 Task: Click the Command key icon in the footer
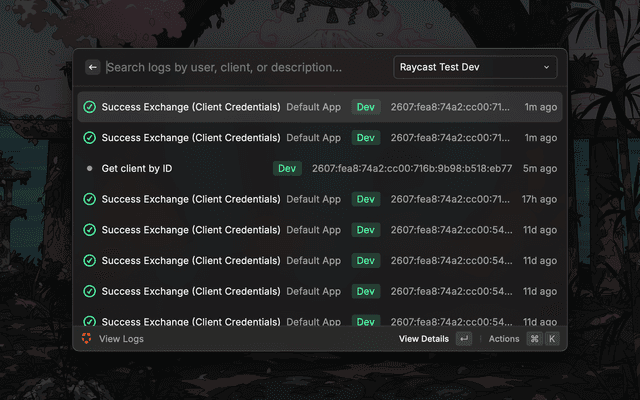[x=535, y=339]
